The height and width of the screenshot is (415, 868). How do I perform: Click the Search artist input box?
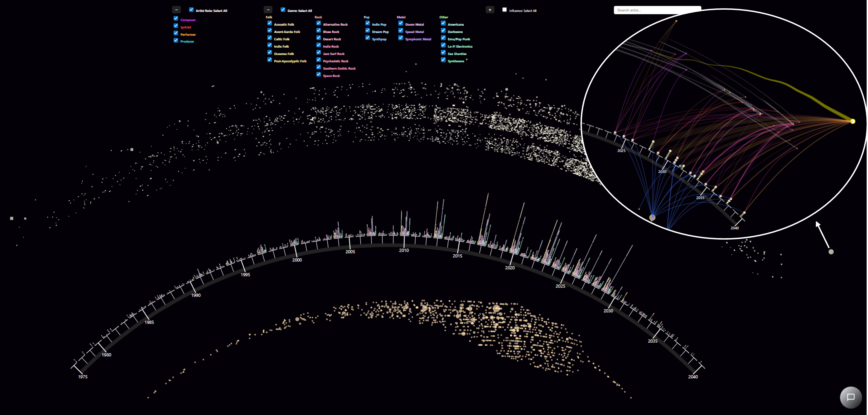(657, 10)
